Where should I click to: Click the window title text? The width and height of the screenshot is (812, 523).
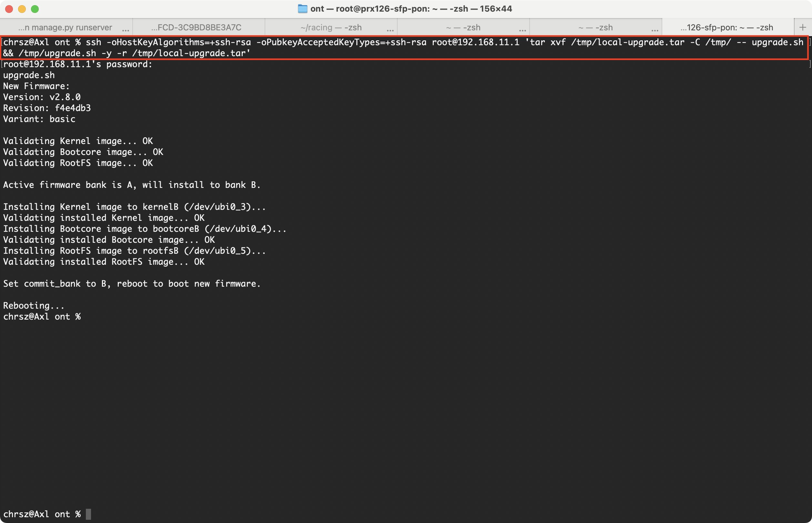411,9
